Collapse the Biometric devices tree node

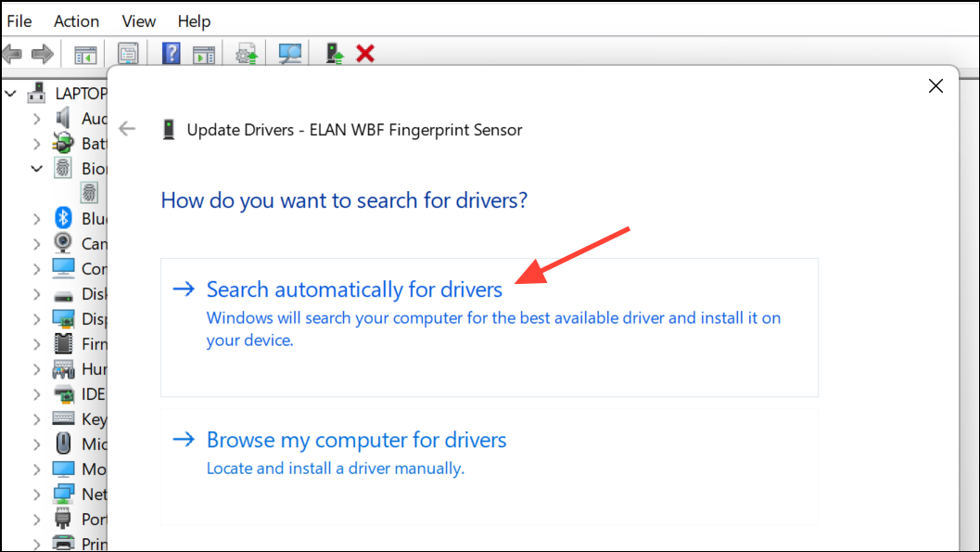(37, 169)
